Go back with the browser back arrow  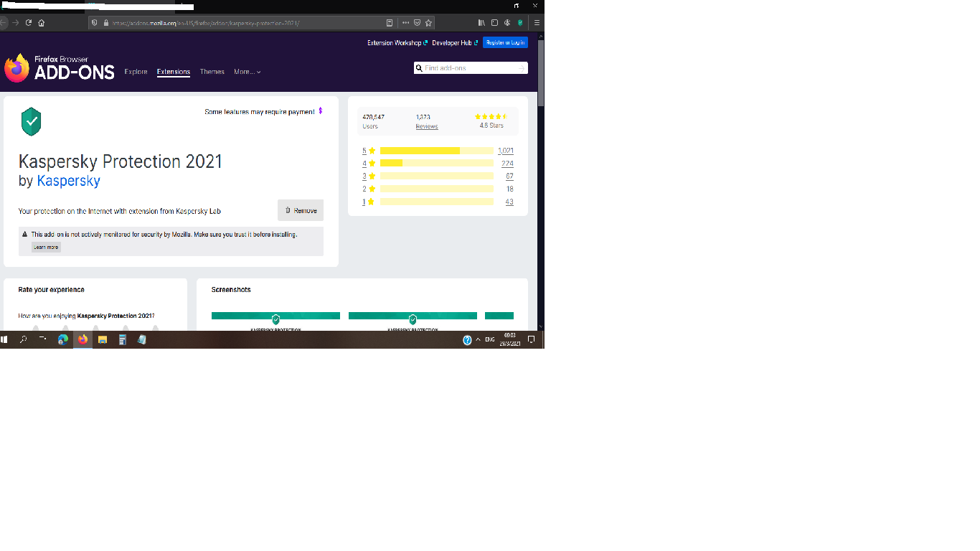pyautogui.click(x=3, y=23)
